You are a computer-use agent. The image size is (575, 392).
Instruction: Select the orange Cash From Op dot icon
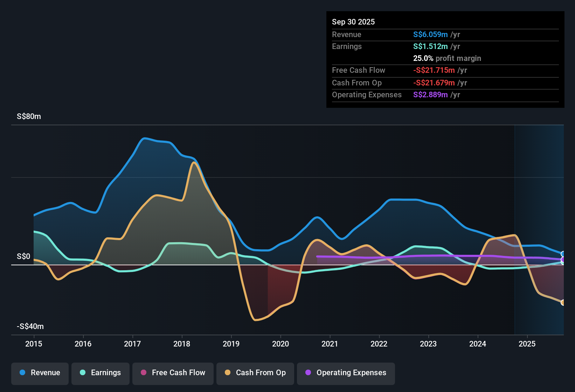click(228, 373)
